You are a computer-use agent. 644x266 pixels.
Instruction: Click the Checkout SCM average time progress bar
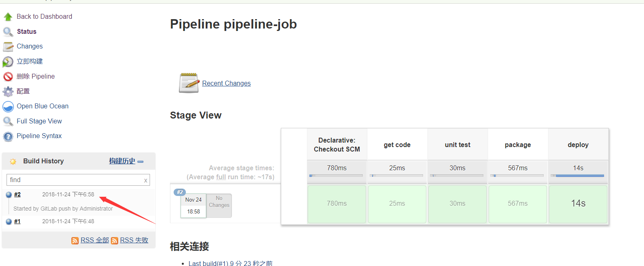336,176
